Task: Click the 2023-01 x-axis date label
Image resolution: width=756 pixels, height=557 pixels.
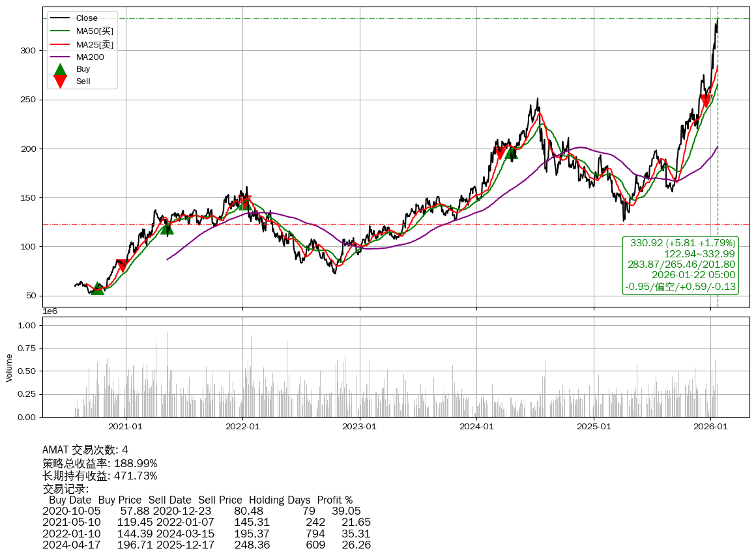Action: [360, 427]
